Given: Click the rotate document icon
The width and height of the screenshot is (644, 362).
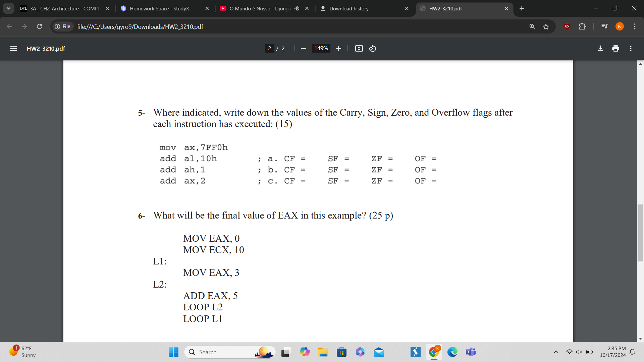Looking at the screenshot, I should point(372,48).
